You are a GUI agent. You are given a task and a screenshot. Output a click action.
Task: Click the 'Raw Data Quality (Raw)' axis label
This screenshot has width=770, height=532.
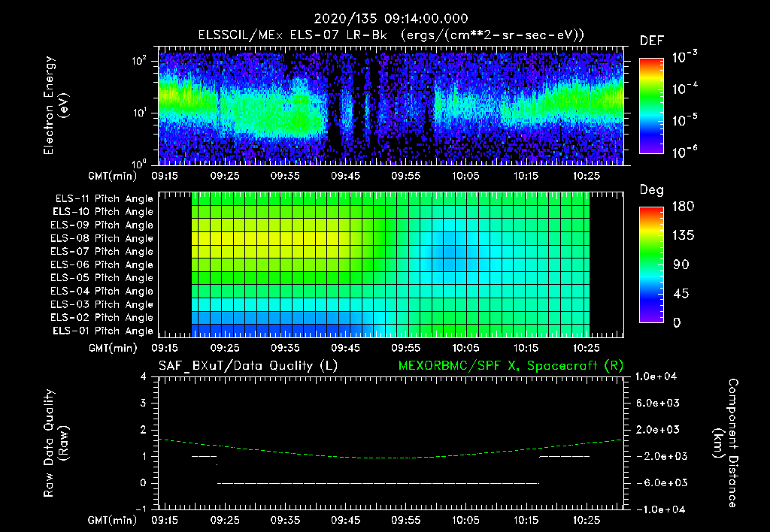[56, 443]
